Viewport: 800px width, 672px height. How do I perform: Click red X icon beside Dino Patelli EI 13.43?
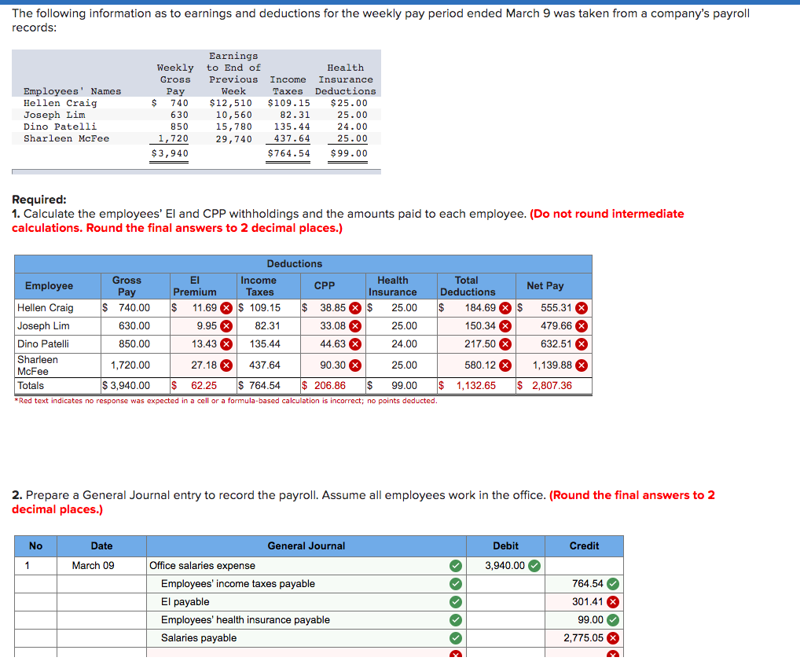point(226,344)
